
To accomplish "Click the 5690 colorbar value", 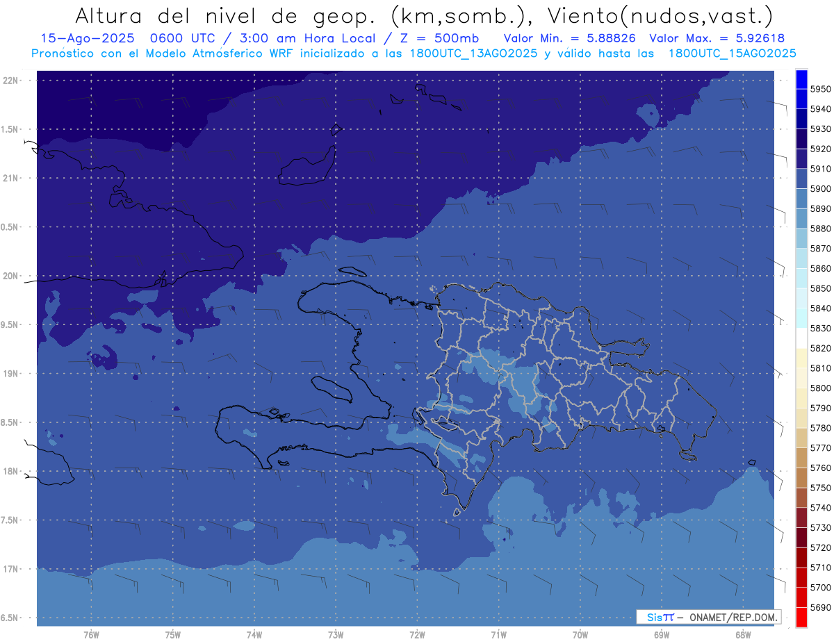I will pyautogui.click(x=820, y=607).
